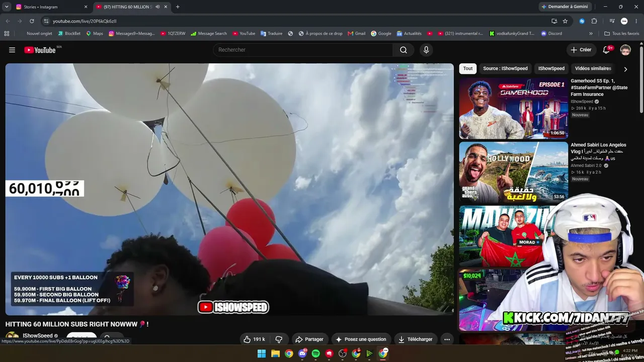
Task: Click the live video player
Action: point(229,189)
